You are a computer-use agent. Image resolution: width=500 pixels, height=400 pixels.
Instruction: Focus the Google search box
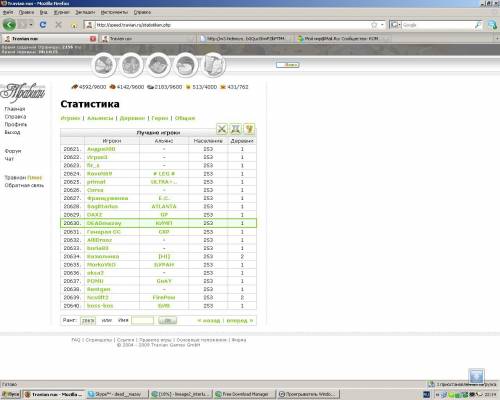pyautogui.click(x=437, y=25)
